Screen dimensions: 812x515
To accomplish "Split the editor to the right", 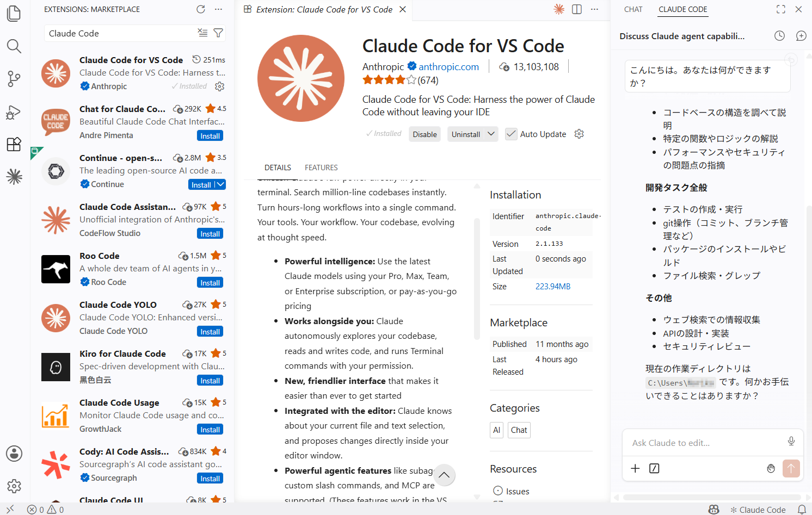I will (577, 9).
